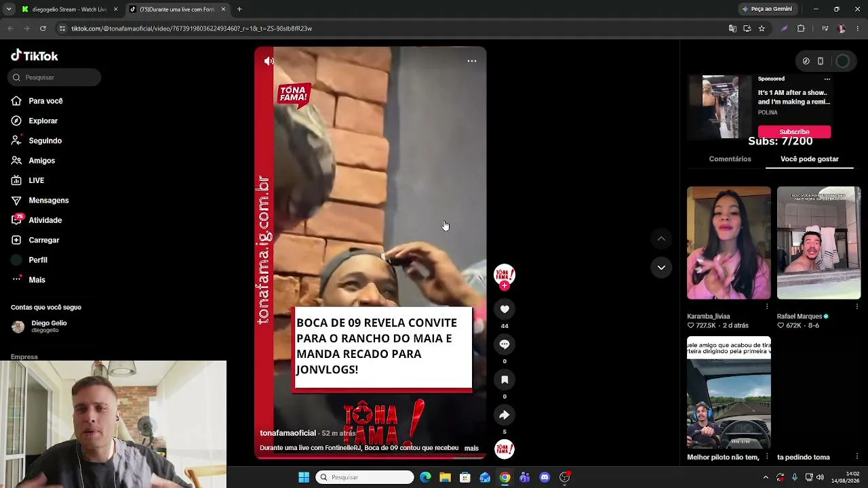Click the TikTok logo
The width and height of the screenshot is (868, 488).
click(35, 56)
